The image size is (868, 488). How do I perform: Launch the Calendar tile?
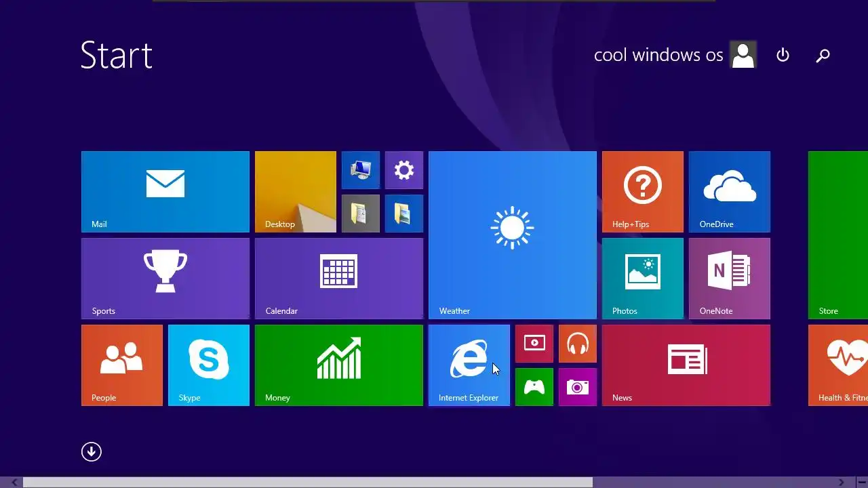339,279
